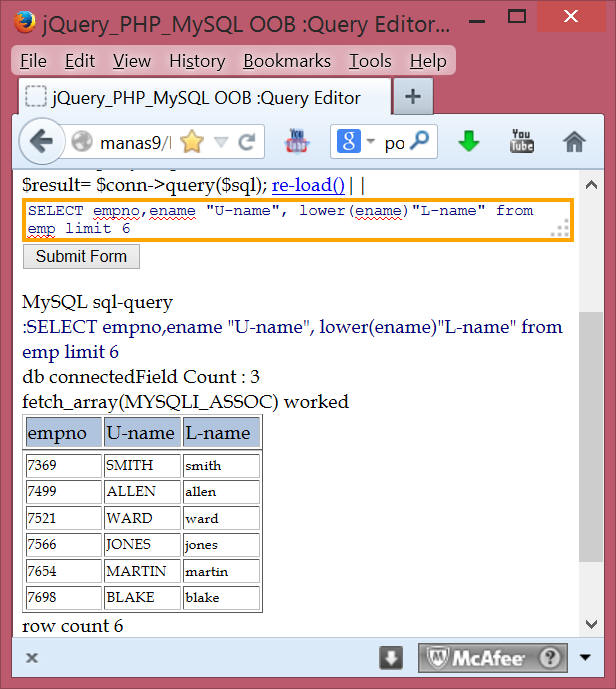The width and height of the screenshot is (616, 689).
Task: Open the History menu
Action: 197,61
